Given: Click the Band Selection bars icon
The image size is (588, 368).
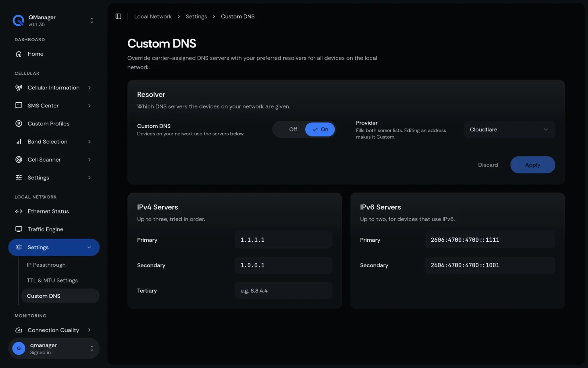Looking at the screenshot, I should click(x=19, y=142).
